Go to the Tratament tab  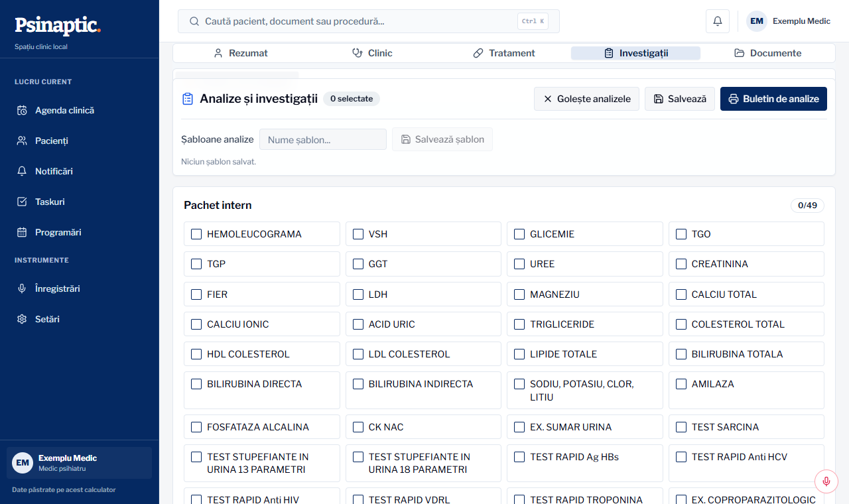(504, 53)
